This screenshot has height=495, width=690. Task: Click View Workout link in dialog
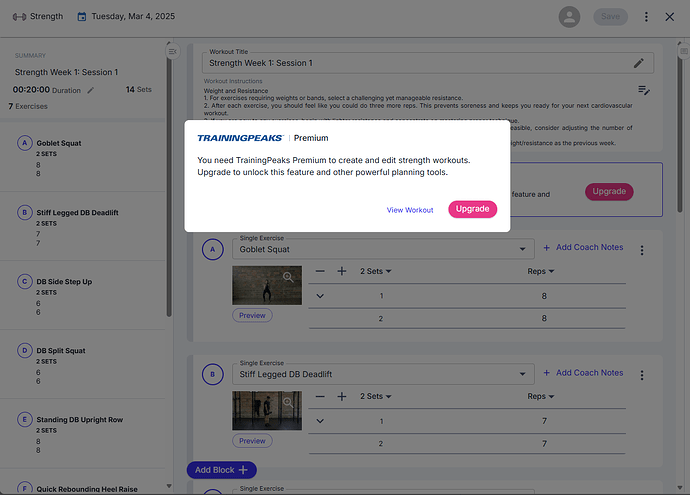click(410, 210)
